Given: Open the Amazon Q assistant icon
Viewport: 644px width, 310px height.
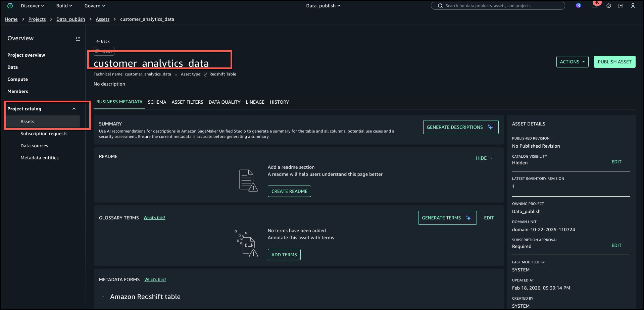Looking at the screenshot, I should coord(578,6).
